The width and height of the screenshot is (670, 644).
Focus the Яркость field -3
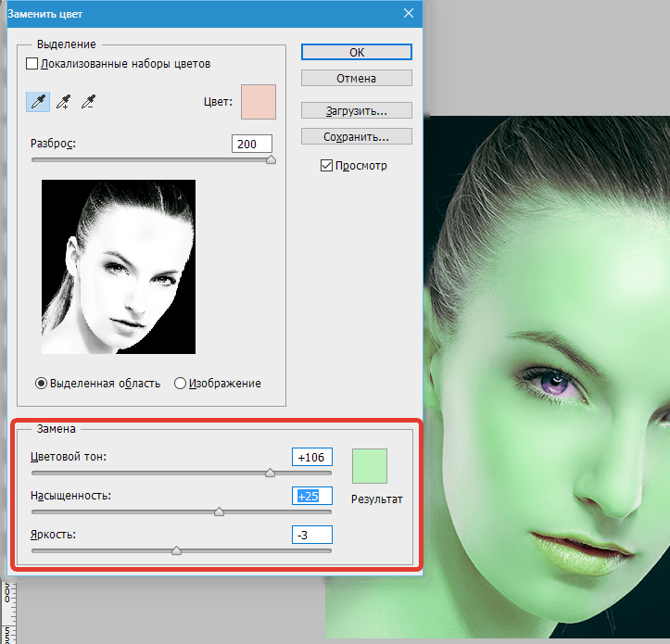tap(312, 535)
